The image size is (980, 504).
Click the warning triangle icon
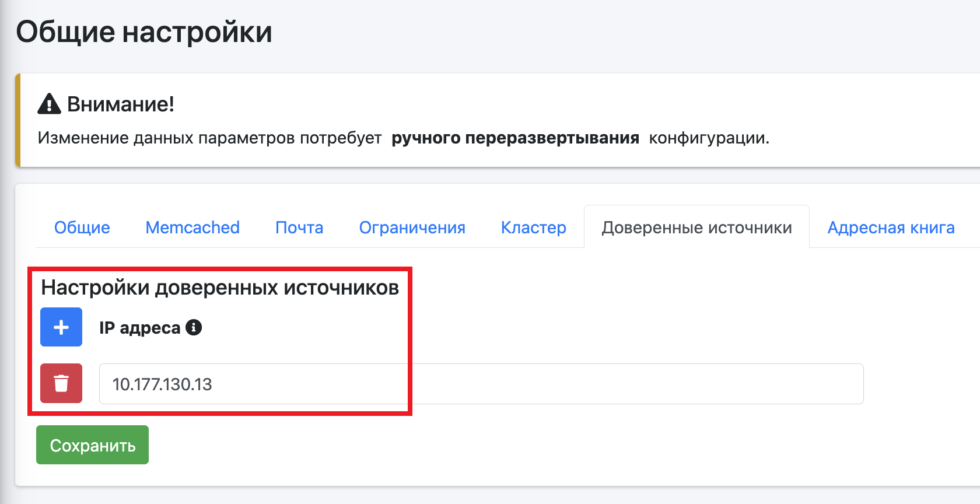(x=49, y=104)
